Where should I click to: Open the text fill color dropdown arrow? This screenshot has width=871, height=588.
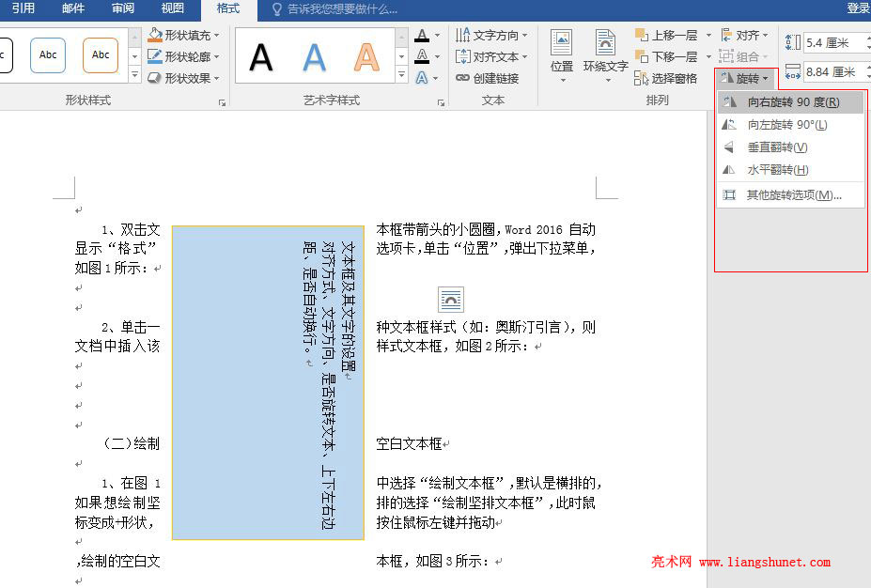pos(437,36)
